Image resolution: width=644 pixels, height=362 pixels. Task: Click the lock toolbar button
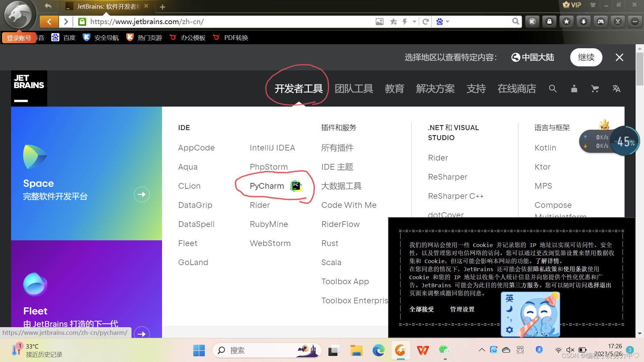[x=549, y=22]
